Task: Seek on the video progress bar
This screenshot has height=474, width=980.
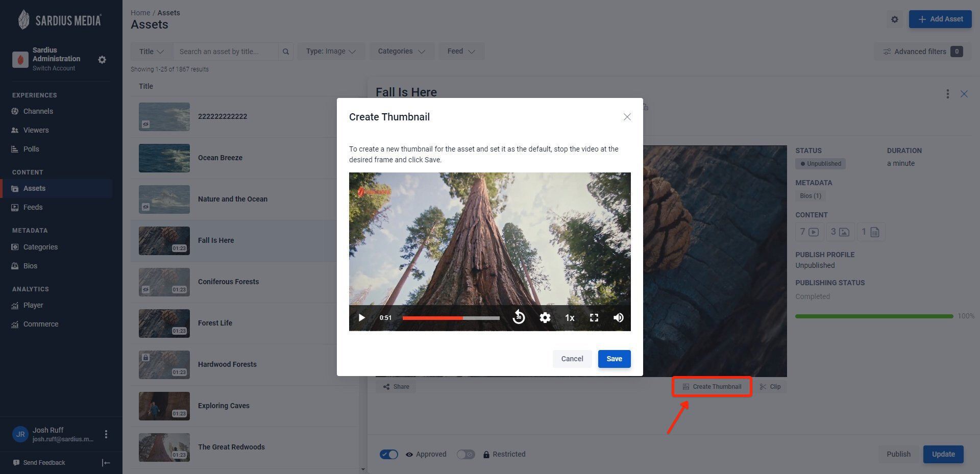Action: point(451,318)
